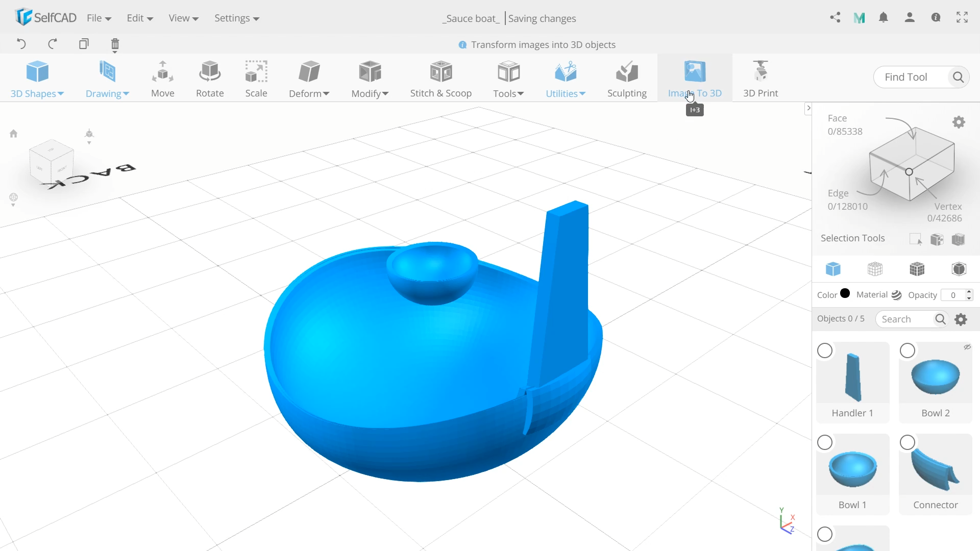980x551 pixels.
Task: Open selection settings gear icon
Action: pyautogui.click(x=959, y=122)
